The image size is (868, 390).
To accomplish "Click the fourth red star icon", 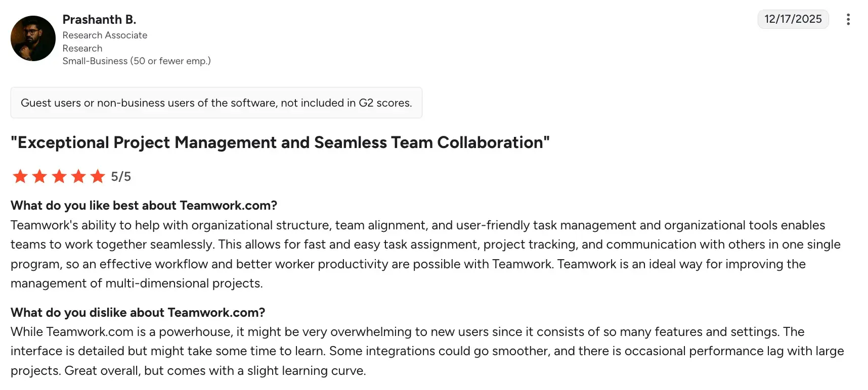I will click(x=78, y=176).
